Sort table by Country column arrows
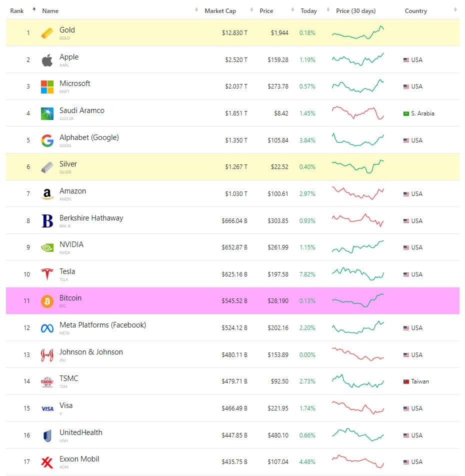Image resolution: width=465 pixels, height=476 pixels. (455, 9)
